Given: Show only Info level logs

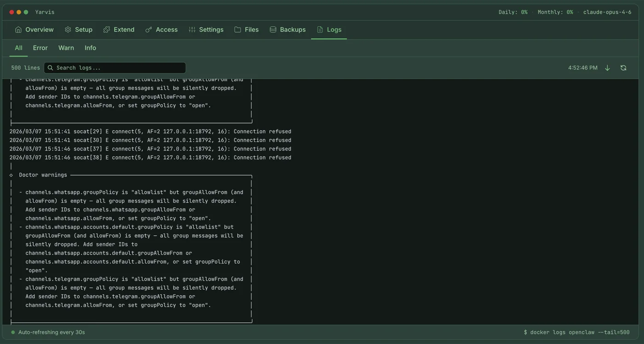Looking at the screenshot, I should (x=90, y=48).
